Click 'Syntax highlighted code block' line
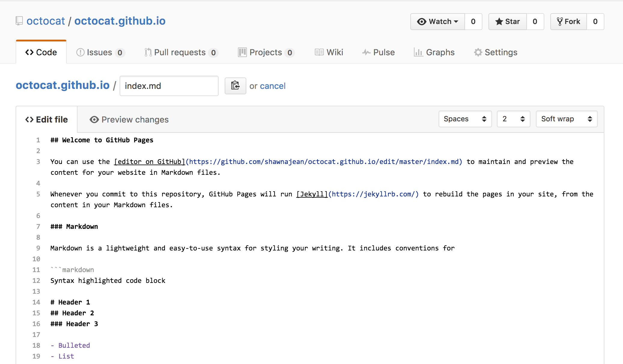The image size is (623, 364). pyautogui.click(x=108, y=281)
